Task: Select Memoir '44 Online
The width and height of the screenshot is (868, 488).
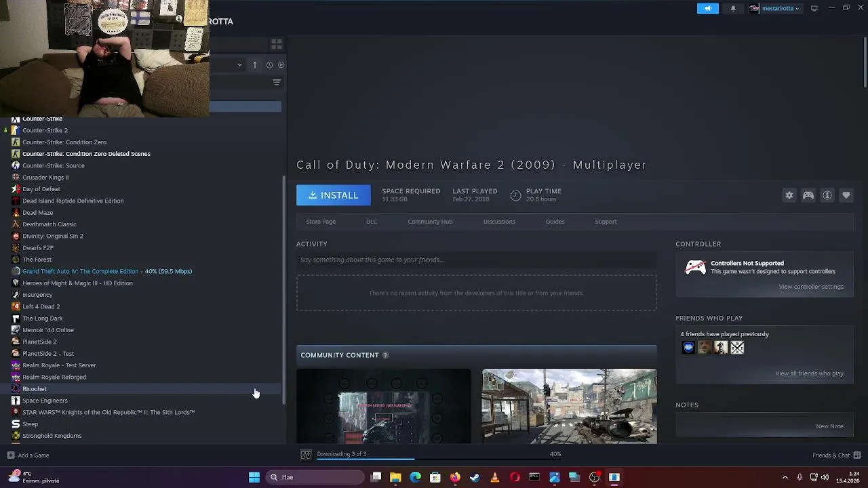Action: tap(47, 330)
